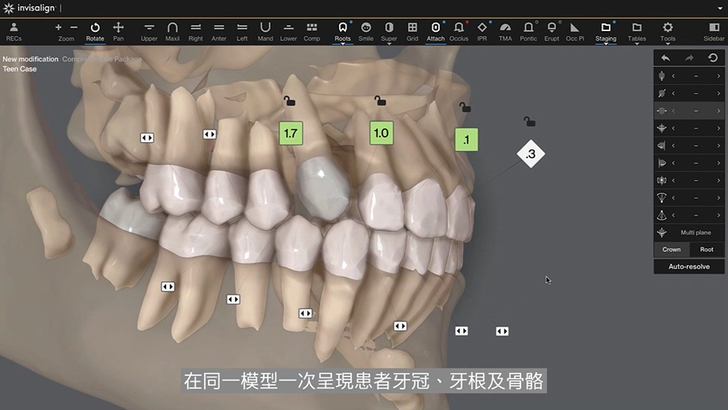Toggle the Smile view
Image resolution: width=728 pixels, height=410 pixels.
click(366, 32)
